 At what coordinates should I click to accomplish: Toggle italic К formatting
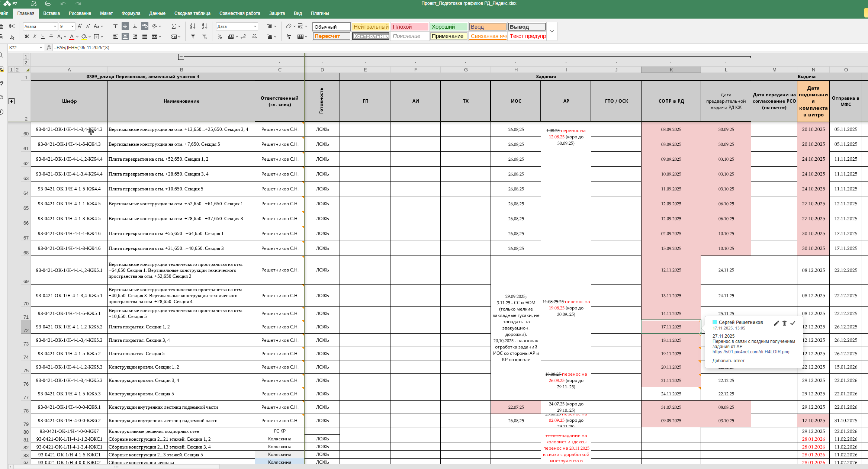pyautogui.click(x=35, y=36)
